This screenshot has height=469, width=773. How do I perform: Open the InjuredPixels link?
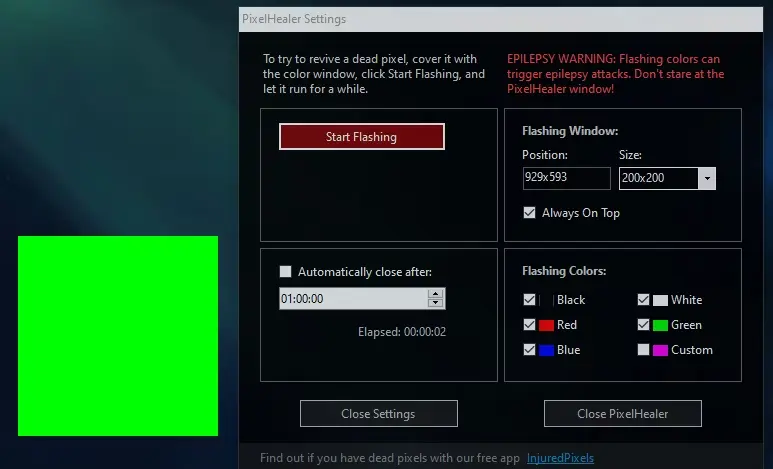560,458
